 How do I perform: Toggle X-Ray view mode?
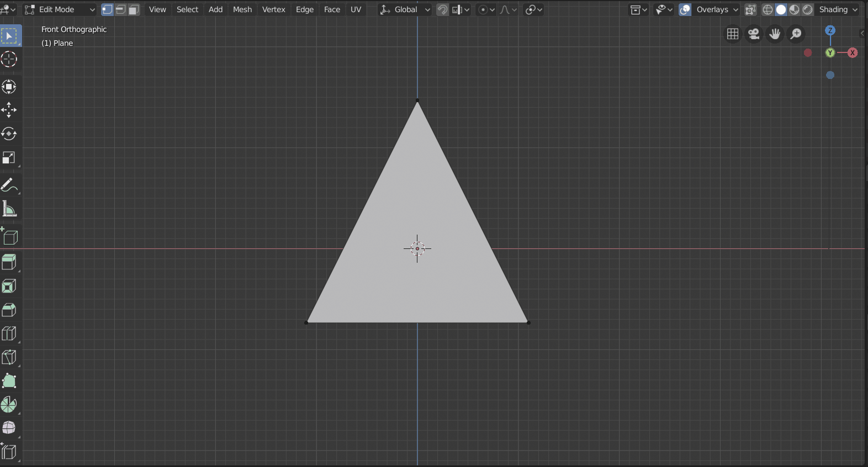(x=750, y=9)
